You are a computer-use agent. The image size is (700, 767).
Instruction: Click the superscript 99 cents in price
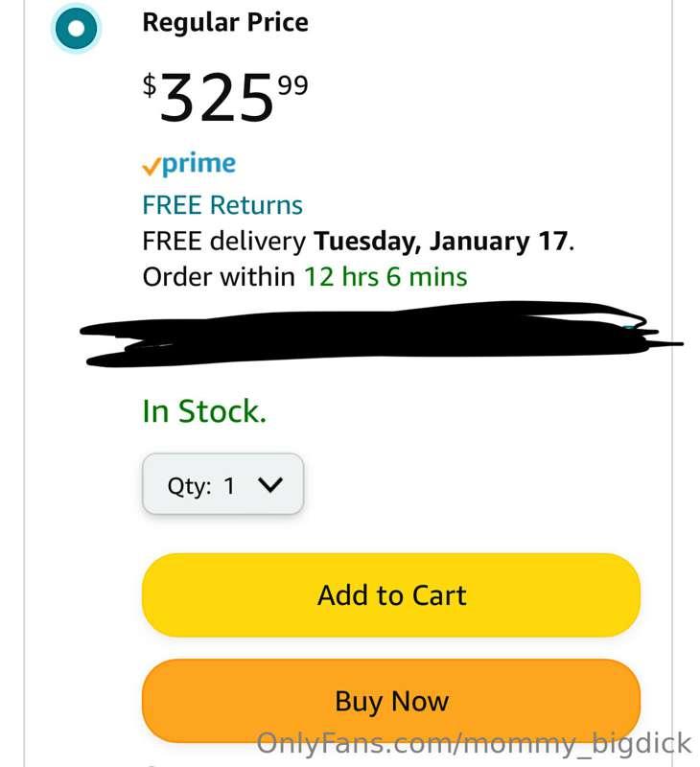tap(293, 86)
